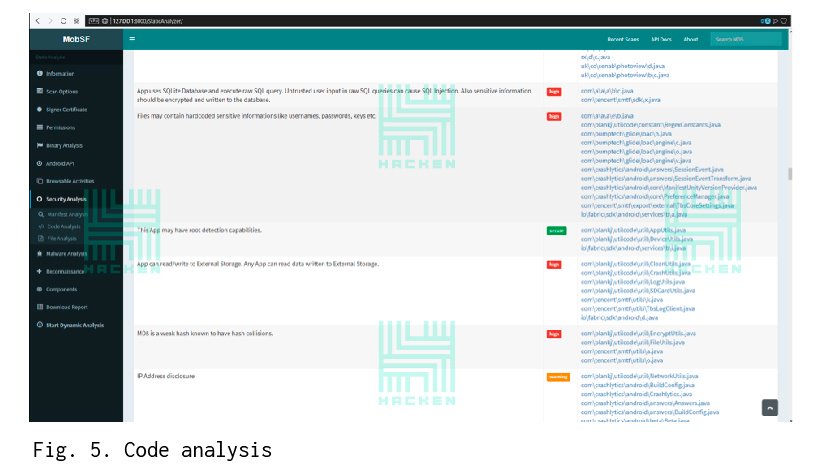Open Crashlytics.java file link
The width and height of the screenshot is (815, 475).
(x=636, y=394)
